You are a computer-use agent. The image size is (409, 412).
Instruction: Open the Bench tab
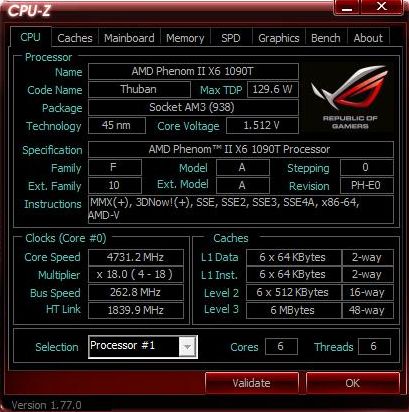(x=326, y=38)
